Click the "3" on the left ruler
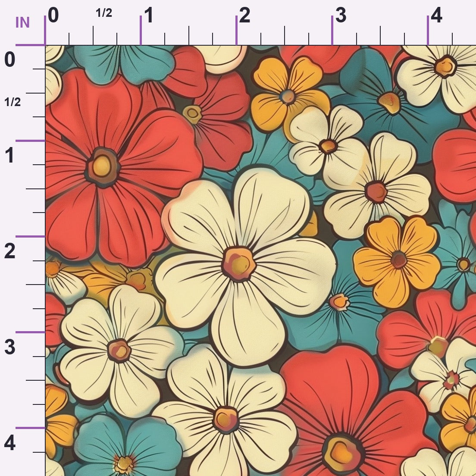The height and width of the screenshot is (476, 476). tap(10, 347)
